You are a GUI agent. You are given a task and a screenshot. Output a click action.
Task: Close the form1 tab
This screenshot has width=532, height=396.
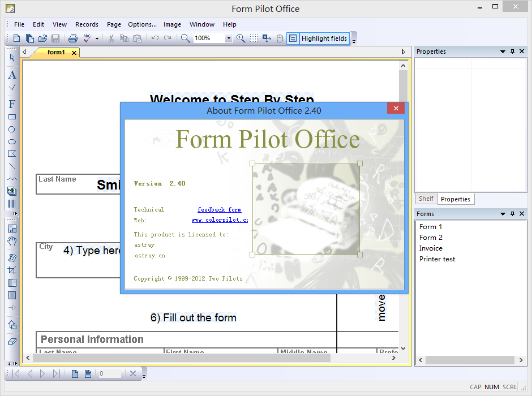pos(74,53)
